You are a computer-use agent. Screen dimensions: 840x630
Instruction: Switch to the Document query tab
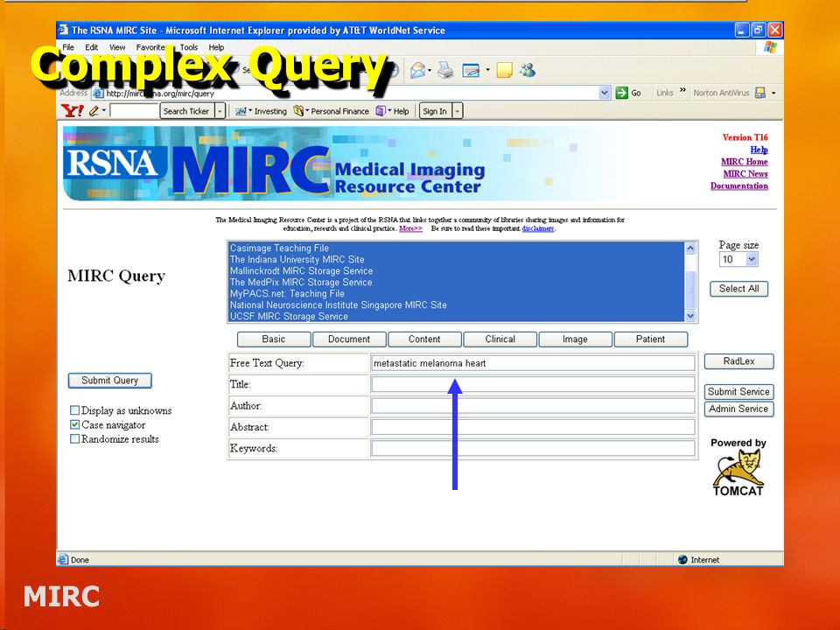(349, 339)
